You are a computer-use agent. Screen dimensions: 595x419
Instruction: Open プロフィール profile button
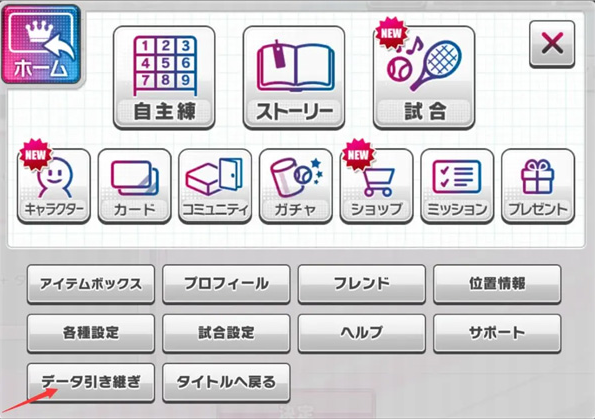click(x=227, y=284)
